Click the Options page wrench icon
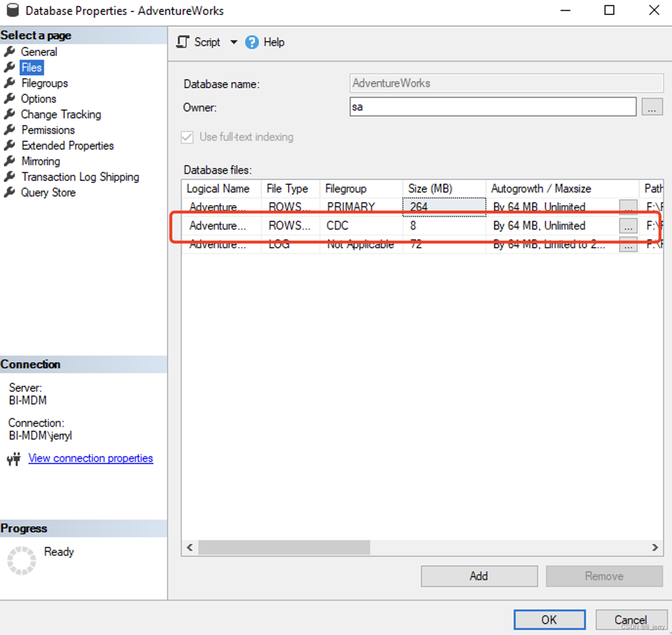This screenshot has width=672, height=635. point(10,98)
